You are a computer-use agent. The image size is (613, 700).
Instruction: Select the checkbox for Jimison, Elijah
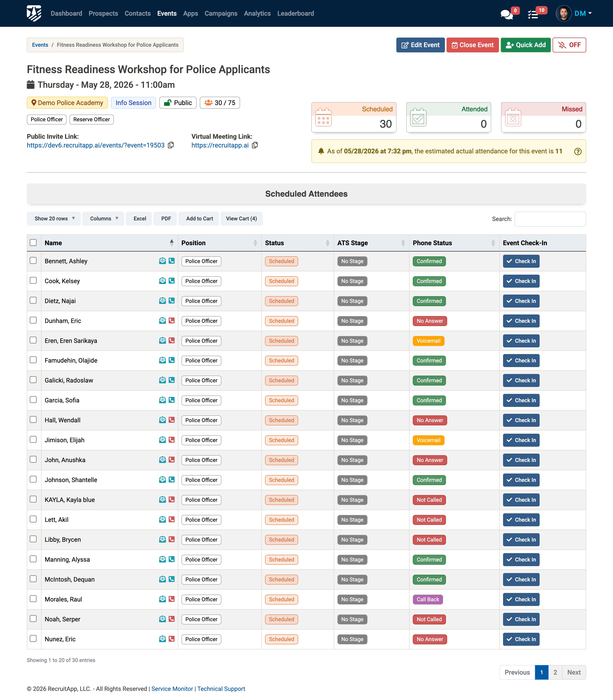pos(33,440)
